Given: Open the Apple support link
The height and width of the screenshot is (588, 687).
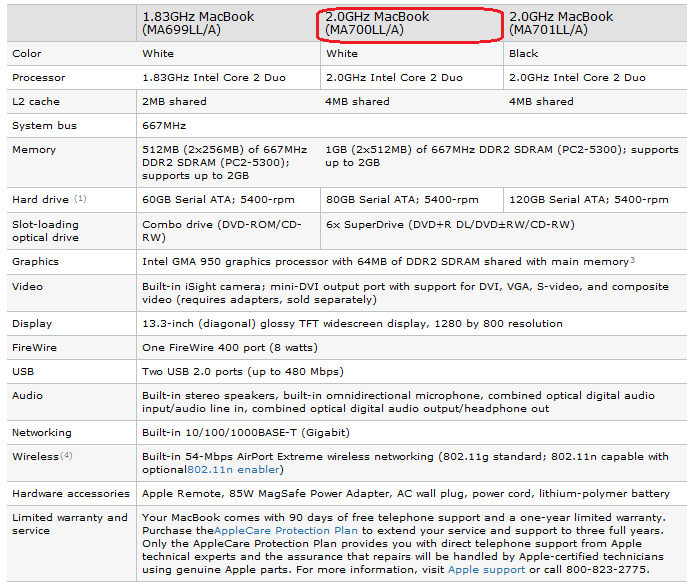Looking at the screenshot, I should point(486,569).
